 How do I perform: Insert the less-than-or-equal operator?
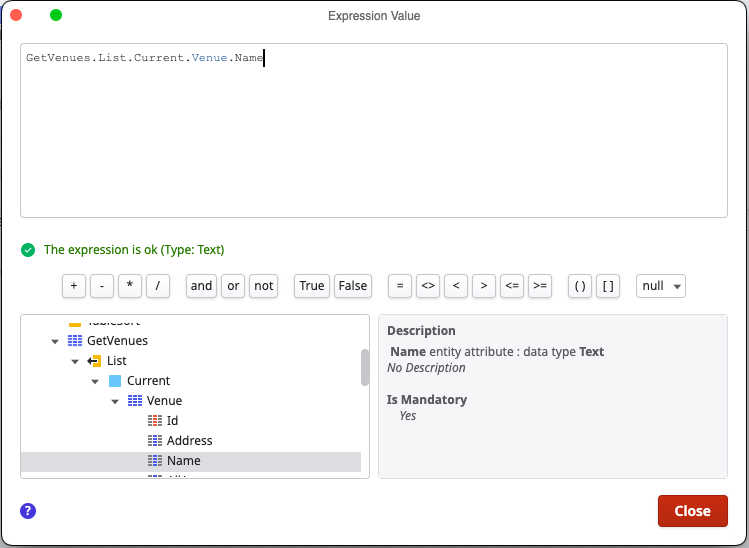click(x=512, y=286)
